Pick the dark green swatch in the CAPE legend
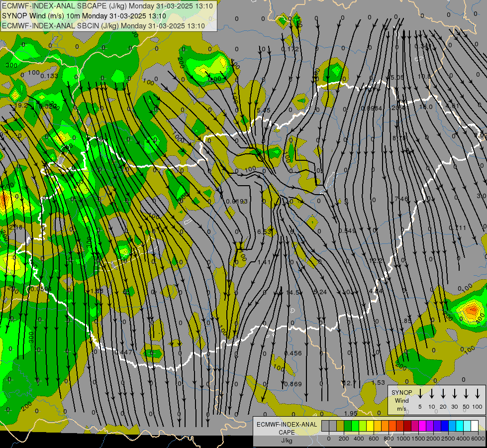The height and width of the screenshot is (448, 487). pos(348,426)
